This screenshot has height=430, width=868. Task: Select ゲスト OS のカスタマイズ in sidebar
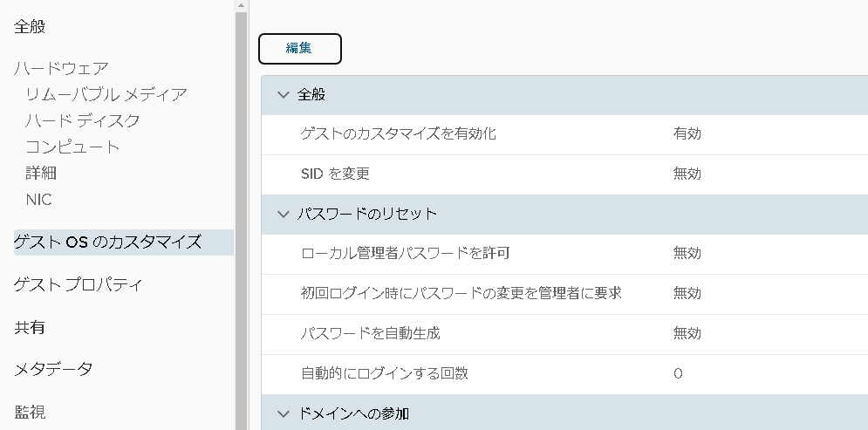pyautogui.click(x=124, y=242)
